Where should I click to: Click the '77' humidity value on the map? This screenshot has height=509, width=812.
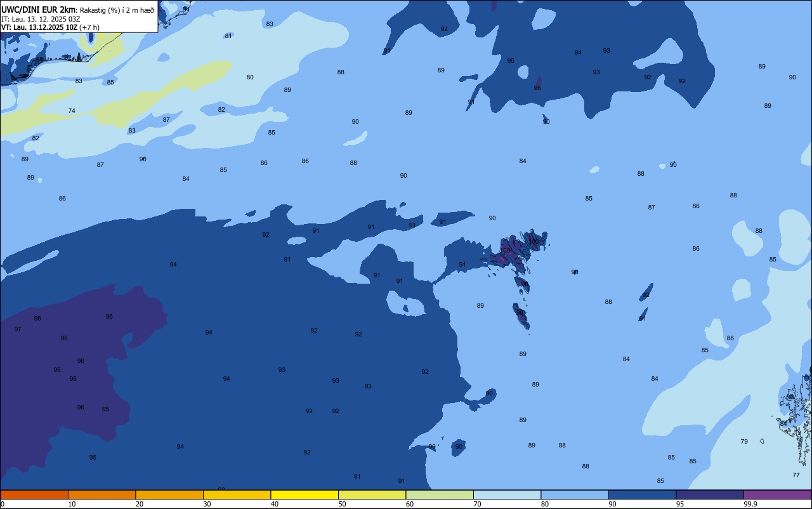pos(796,475)
